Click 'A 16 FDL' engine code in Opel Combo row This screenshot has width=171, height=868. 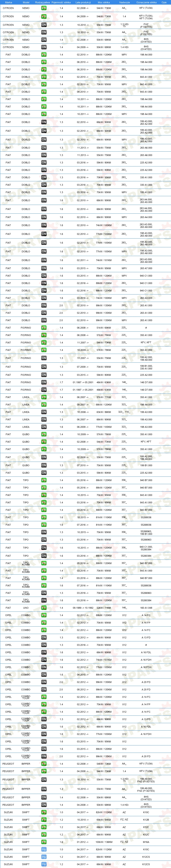146,652
